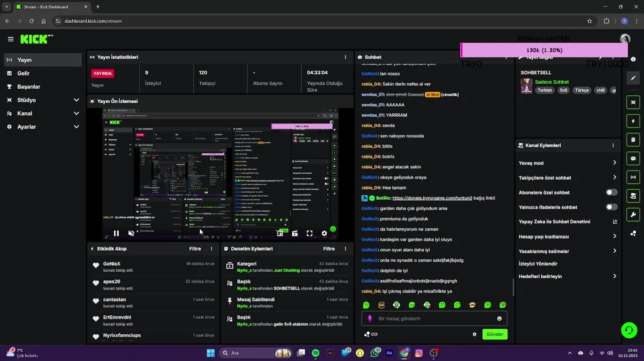Click the first green emote above chat input
This screenshot has height=361, width=644.
click(x=366, y=305)
